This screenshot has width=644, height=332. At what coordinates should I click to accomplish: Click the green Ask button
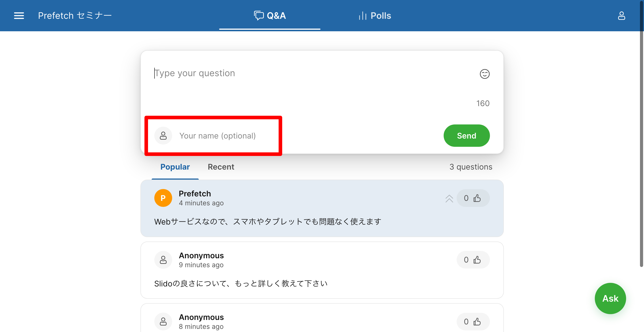click(610, 298)
